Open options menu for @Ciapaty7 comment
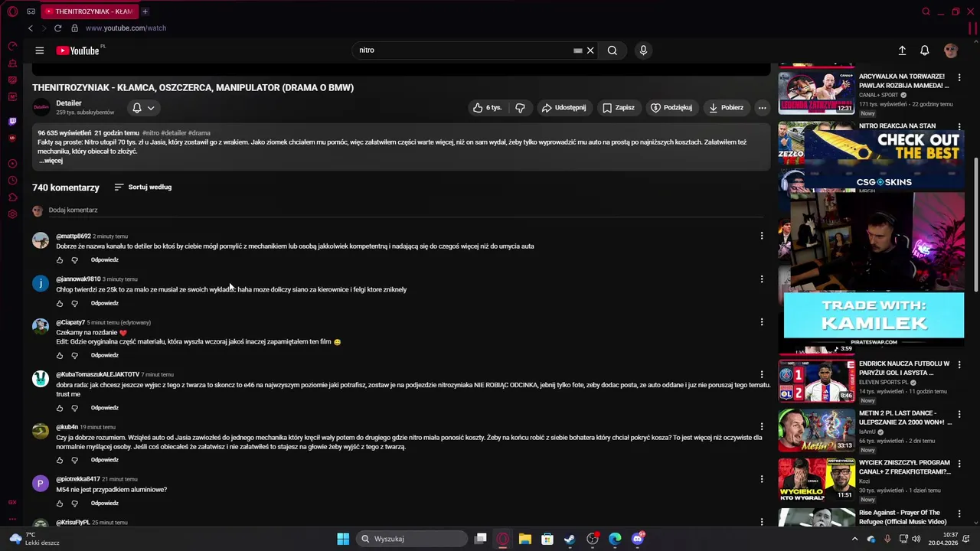Screen dimensions: 980x551 click(761, 322)
